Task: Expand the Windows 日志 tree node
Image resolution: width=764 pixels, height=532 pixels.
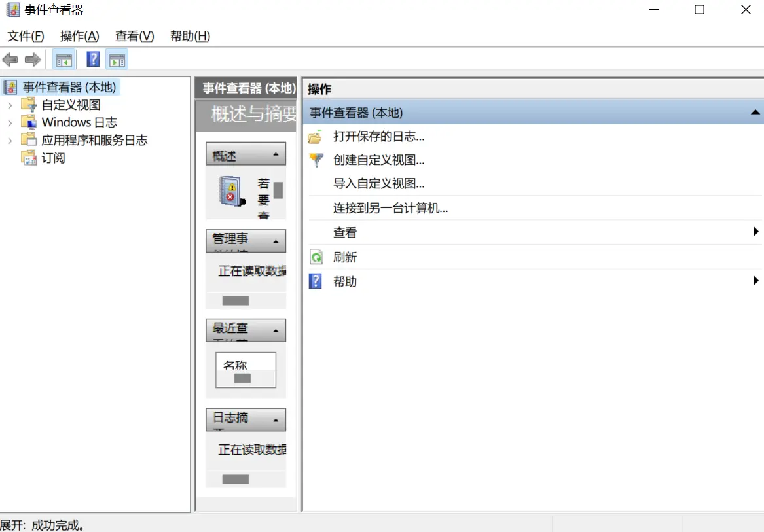Action: pos(10,123)
